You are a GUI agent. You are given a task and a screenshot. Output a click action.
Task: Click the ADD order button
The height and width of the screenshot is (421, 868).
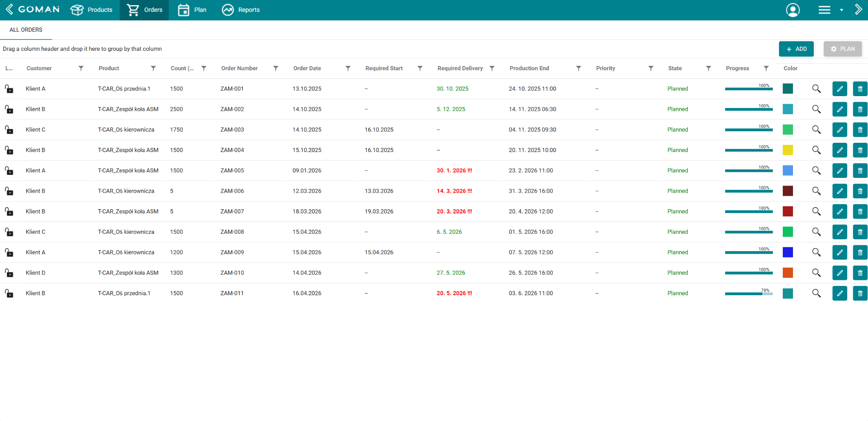pos(796,49)
